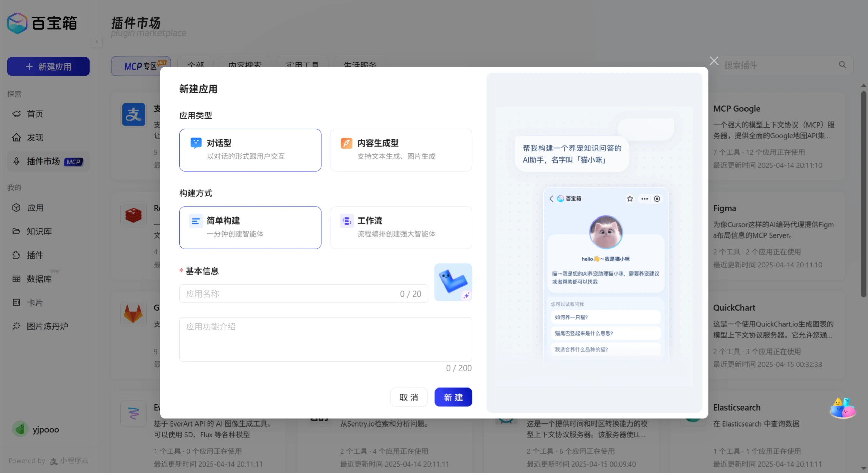
Task: Click the scroll-down chevron on right scrollbar
Action: point(863,465)
